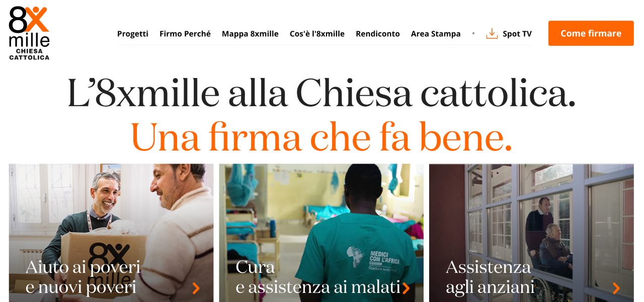Open the Aiuto ai poveri photo card

pyautogui.click(x=111, y=233)
